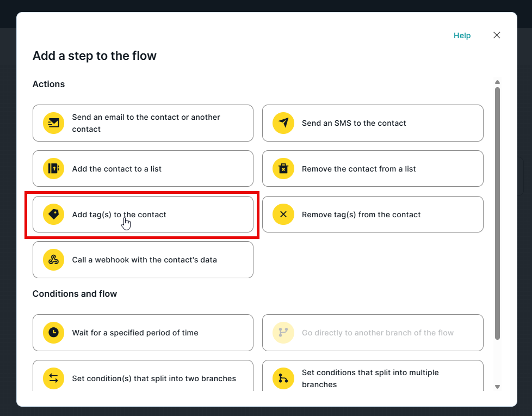Click the clock icon for wait step

53,333
